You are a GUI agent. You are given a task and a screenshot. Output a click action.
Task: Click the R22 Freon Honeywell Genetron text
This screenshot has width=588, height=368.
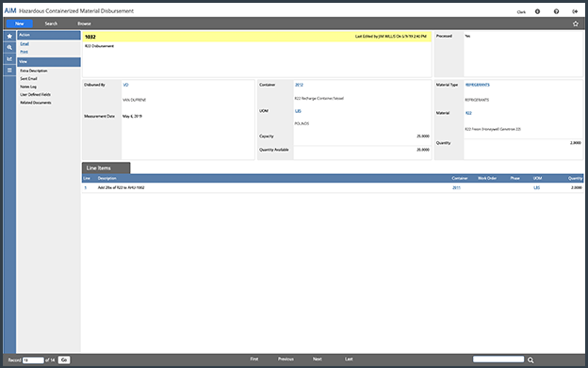[x=493, y=129]
